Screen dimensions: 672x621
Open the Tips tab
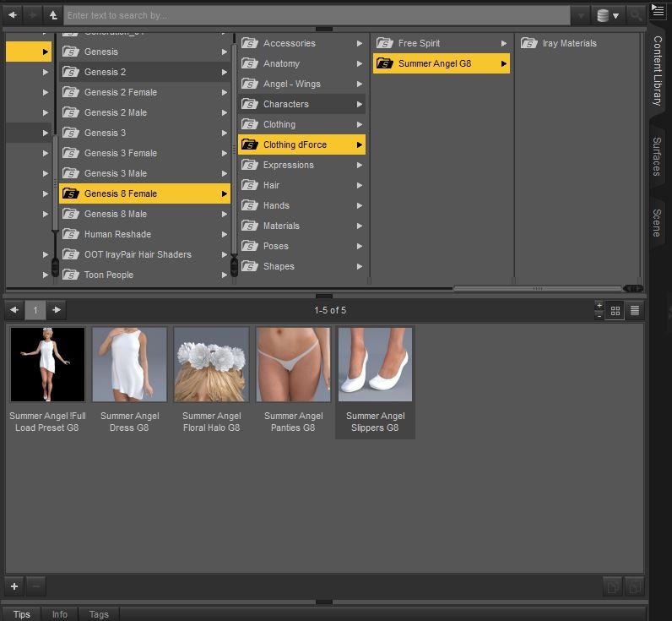click(x=22, y=614)
